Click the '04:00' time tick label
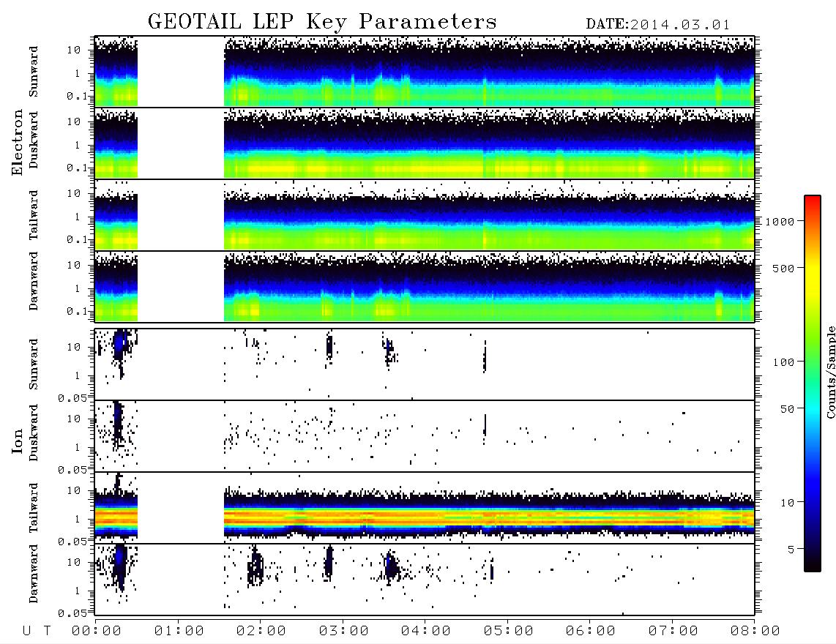This screenshot has height=644, width=836. [x=425, y=632]
